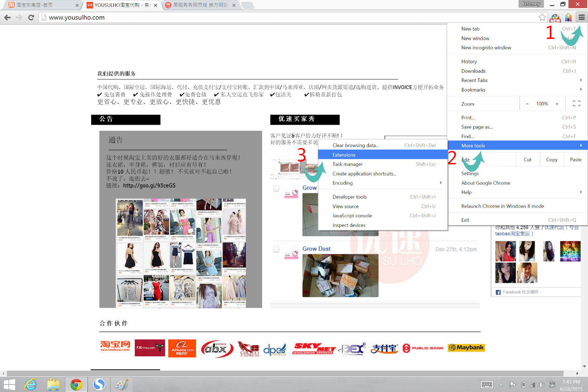Screen dimensions: 588x392
Task: Click the Cut button in Edit row
Action: coord(527,160)
